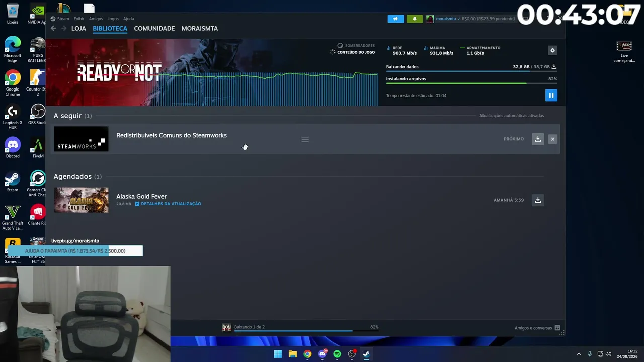Viewport: 644px width, 362px height.
Task: Click 'Tempo restante estimado: 01:04' text
Action: [x=416, y=96]
